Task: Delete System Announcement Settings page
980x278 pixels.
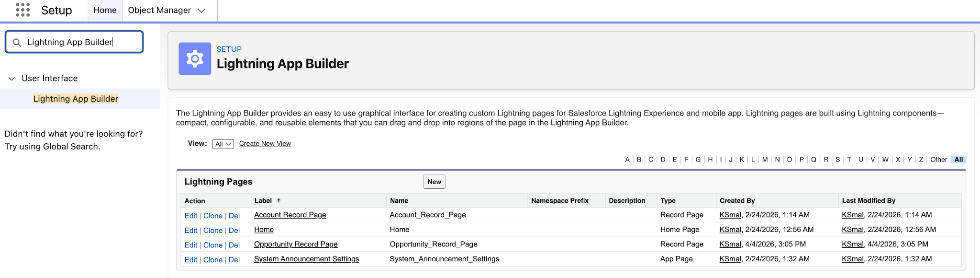Action: pyautogui.click(x=234, y=260)
